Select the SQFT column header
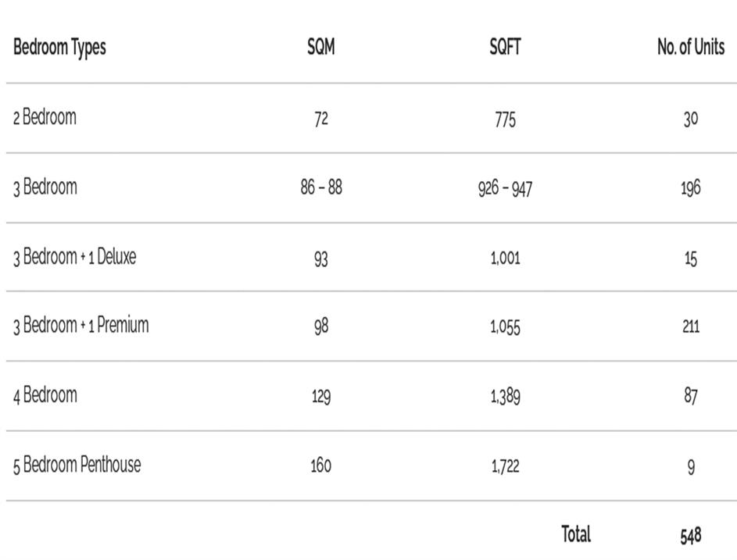Viewport: 737px width, 560px height. tap(505, 48)
